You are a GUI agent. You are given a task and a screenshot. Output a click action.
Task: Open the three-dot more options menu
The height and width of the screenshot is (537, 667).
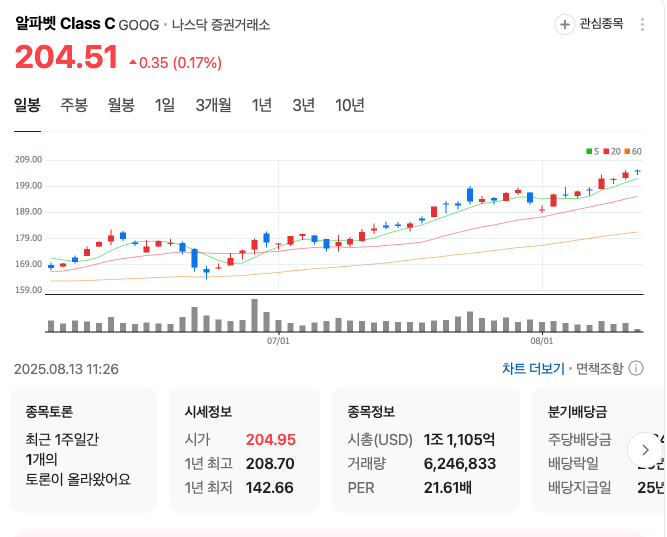(x=642, y=24)
